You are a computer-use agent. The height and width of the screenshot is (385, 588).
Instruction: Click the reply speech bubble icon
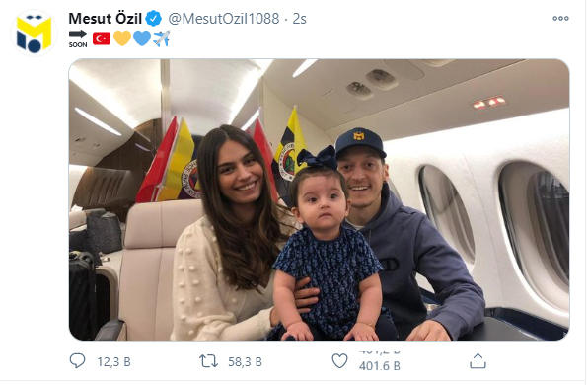[78, 361]
